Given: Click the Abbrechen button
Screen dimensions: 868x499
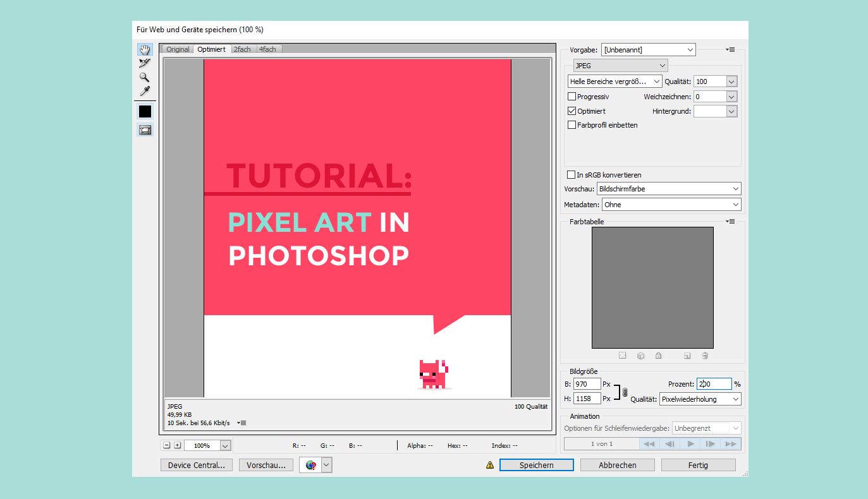Looking at the screenshot, I should pyautogui.click(x=618, y=465).
